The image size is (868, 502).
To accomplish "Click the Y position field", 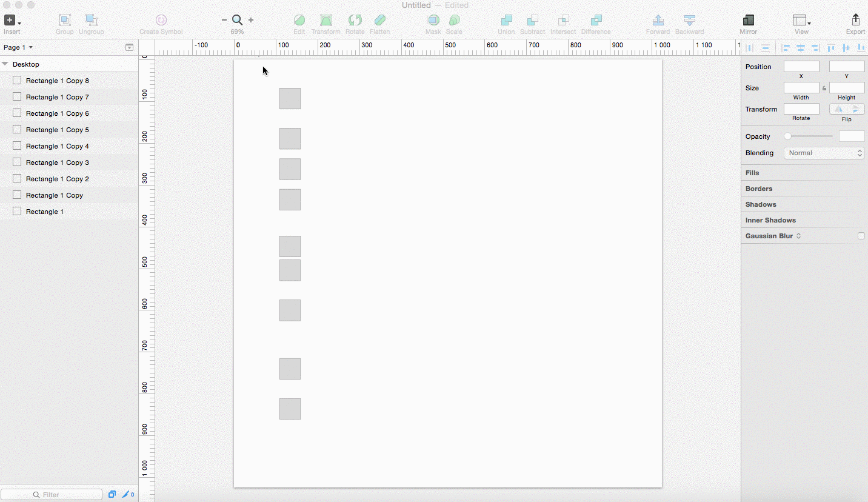I will (x=847, y=67).
